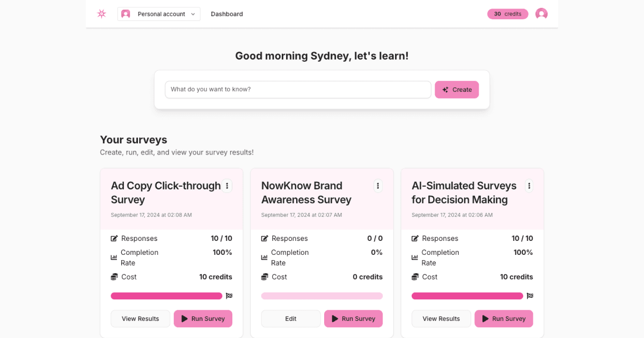Viewport: 644px width, 338px height.
Task: Click the 'September 17, 2024 at 02:06 AM' timestamp
Action: click(452, 215)
